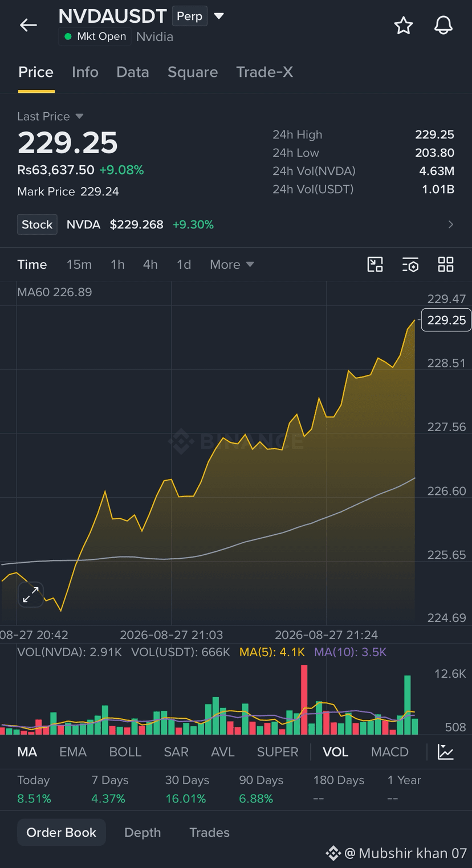Image resolution: width=472 pixels, height=868 pixels.
Task: Enable the BOLL indicator
Action: tap(125, 752)
